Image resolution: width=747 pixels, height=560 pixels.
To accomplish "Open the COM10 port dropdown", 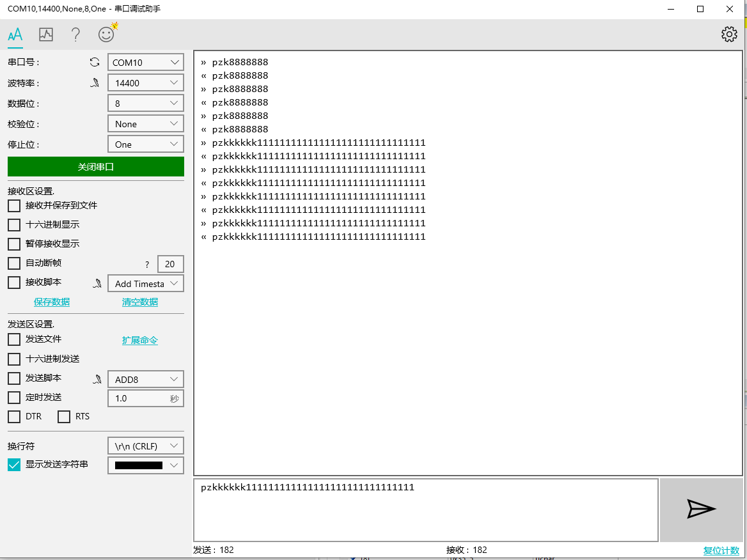I will coord(145,62).
